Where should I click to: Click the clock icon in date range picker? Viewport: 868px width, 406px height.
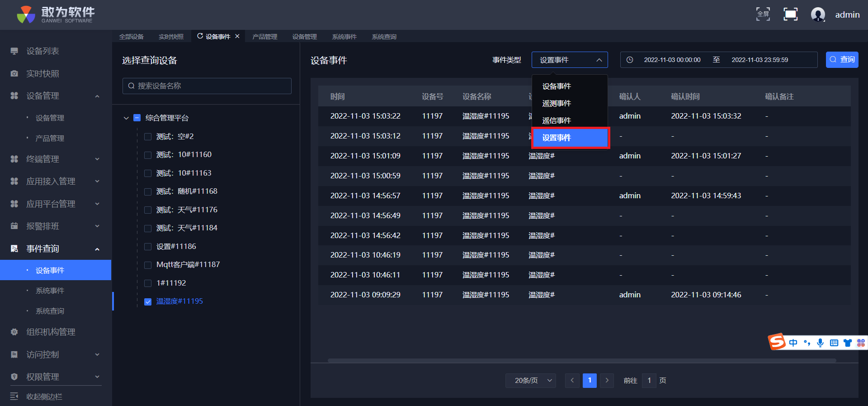coord(630,60)
